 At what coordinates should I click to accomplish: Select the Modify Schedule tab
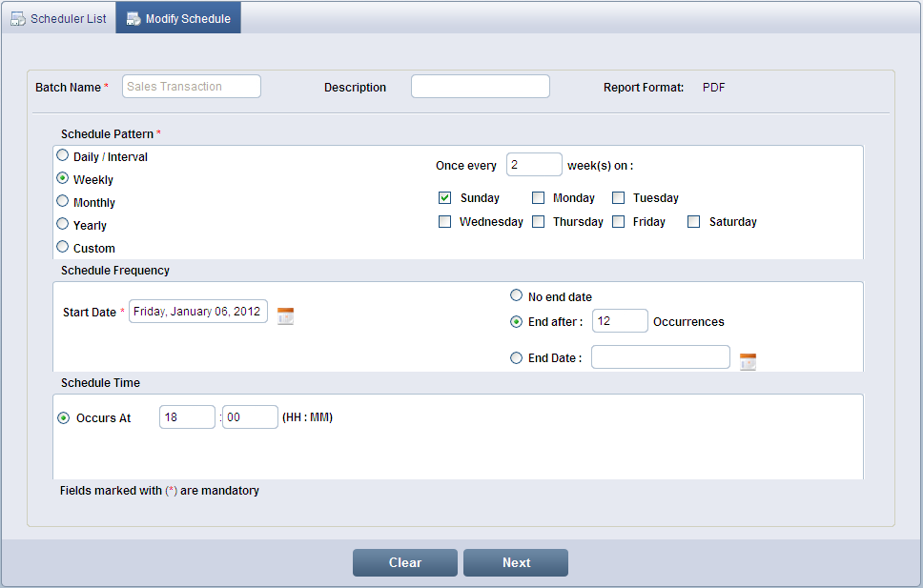point(178,18)
